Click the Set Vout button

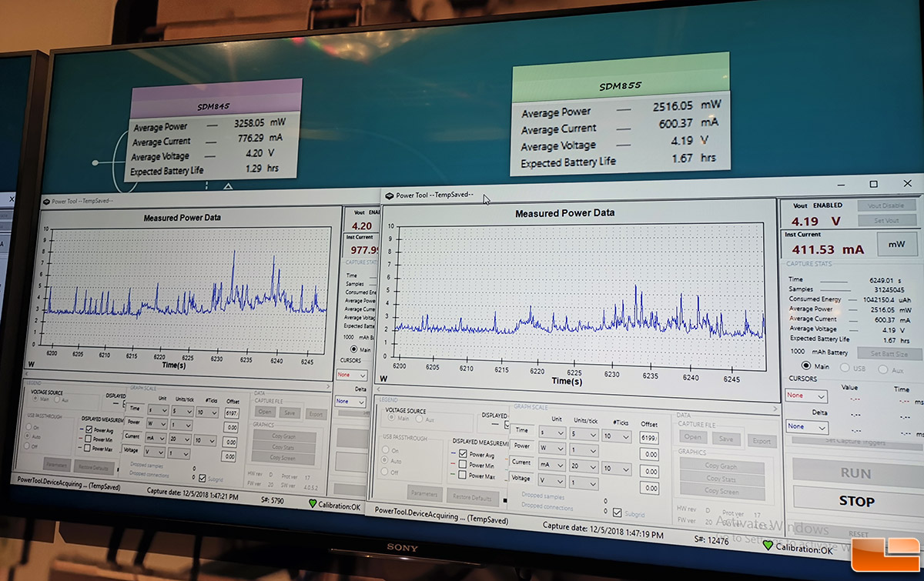[x=885, y=221]
